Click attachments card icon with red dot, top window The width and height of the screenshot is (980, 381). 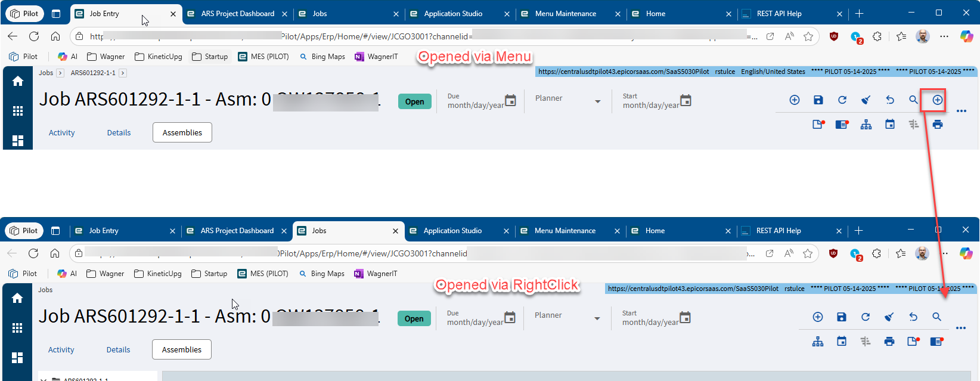click(x=842, y=125)
